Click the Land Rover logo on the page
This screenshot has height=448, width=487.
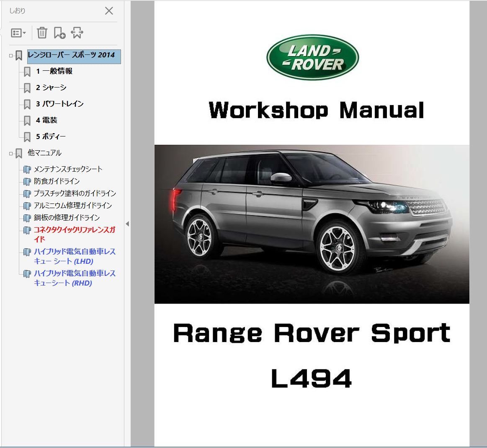coord(312,57)
